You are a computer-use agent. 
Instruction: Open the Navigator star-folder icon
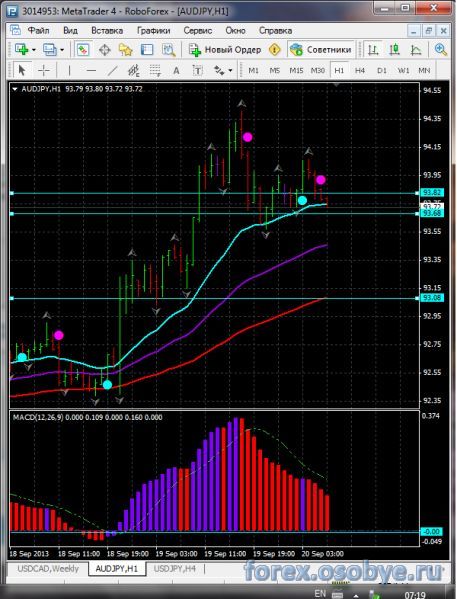[125, 50]
